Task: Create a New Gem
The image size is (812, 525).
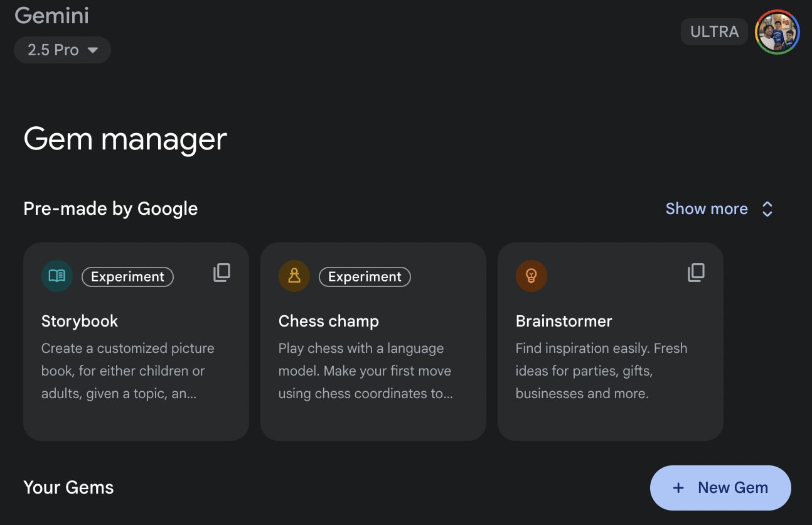Action: click(720, 488)
